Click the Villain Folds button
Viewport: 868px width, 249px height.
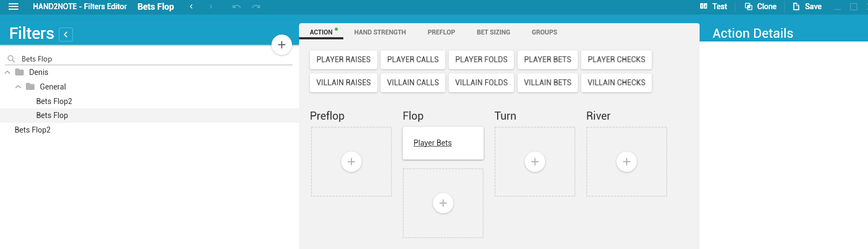tap(481, 82)
